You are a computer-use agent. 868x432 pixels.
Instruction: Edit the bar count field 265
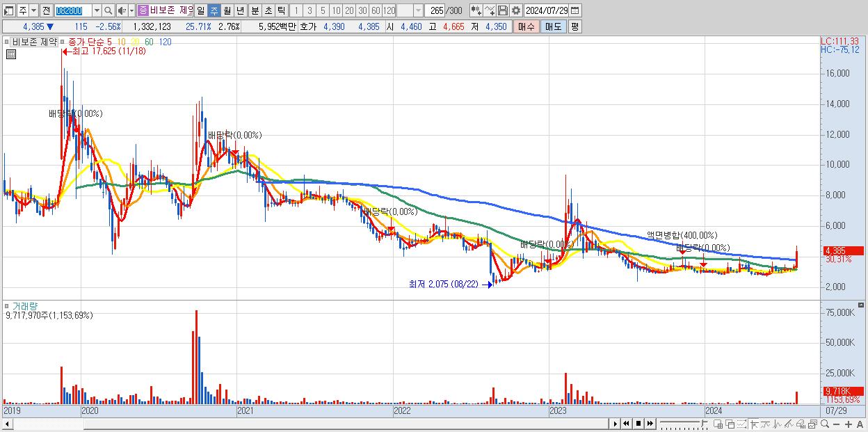click(x=435, y=10)
